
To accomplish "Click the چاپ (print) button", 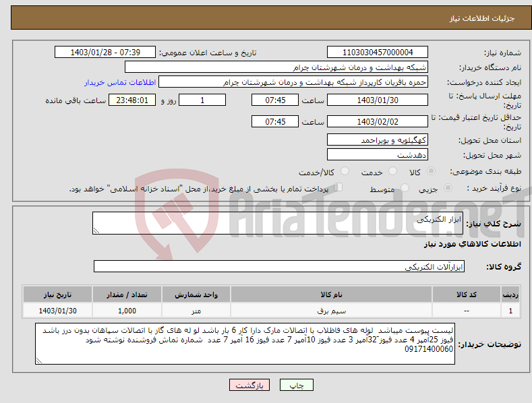I will click(x=296, y=385).
